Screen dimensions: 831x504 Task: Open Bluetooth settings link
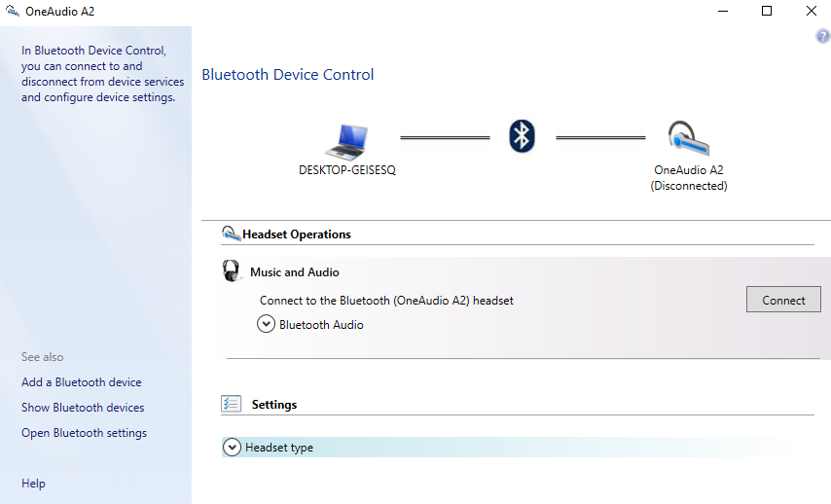[x=84, y=433]
